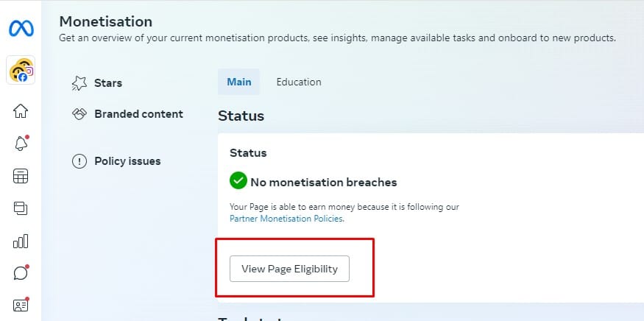Select the Stars menu label
Screen dimensions: 644x321
pyautogui.click(x=108, y=83)
